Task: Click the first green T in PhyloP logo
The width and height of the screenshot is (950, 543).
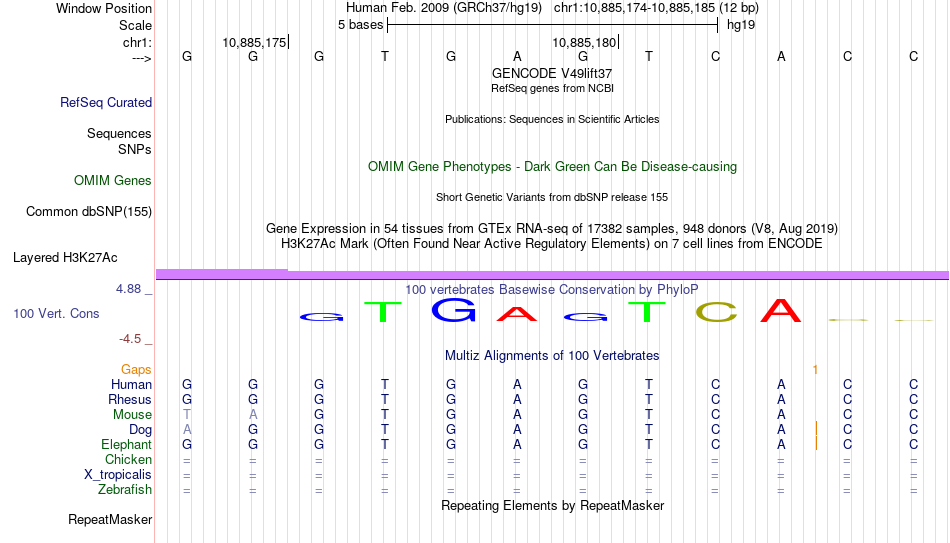Action: coord(383,312)
